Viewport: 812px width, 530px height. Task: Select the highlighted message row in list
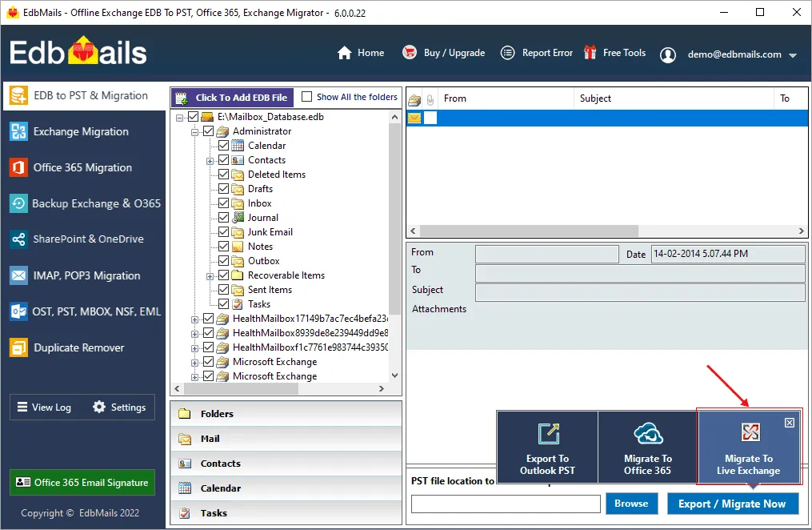click(x=607, y=118)
